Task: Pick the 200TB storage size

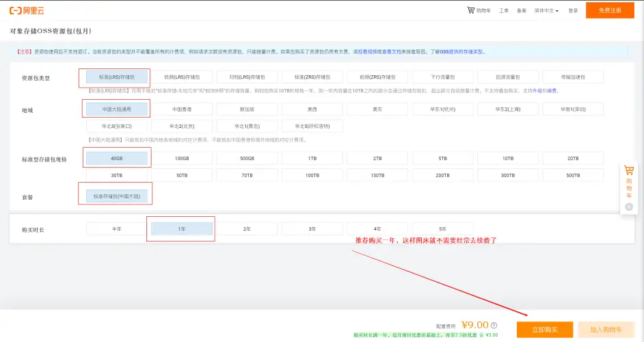Action: 443,175
